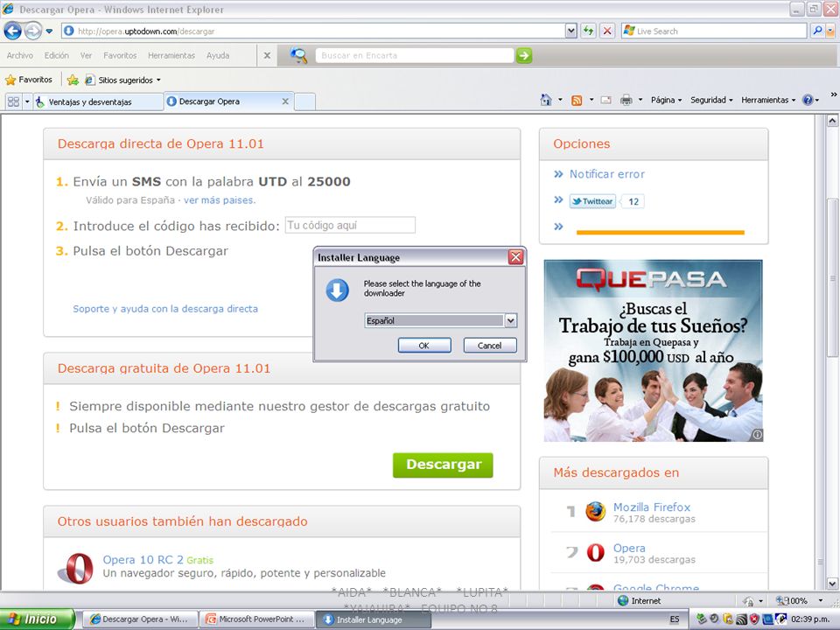The image size is (840, 630).
Task: Click the Print icon in command bar
Action: [x=626, y=100]
